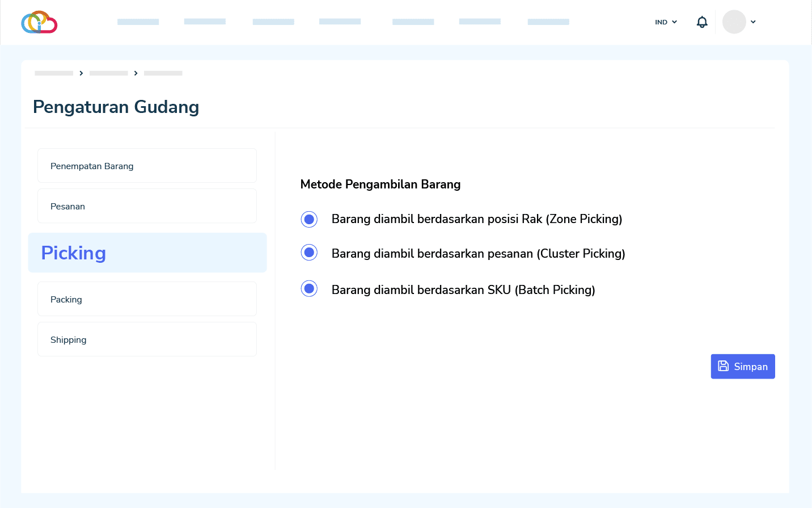Image resolution: width=812 pixels, height=508 pixels.
Task: Expand the user account menu chevron
Action: 753,22
